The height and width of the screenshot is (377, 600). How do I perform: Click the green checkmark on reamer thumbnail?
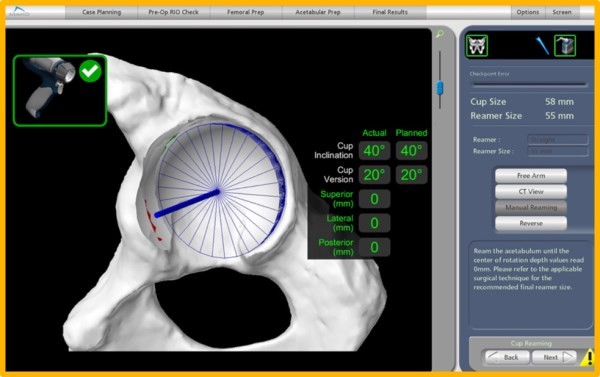click(x=90, y=71)
